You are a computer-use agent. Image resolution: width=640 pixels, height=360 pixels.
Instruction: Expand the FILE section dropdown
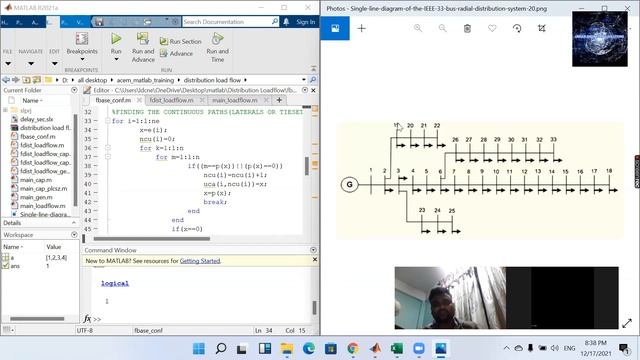(x=8, y=64)
